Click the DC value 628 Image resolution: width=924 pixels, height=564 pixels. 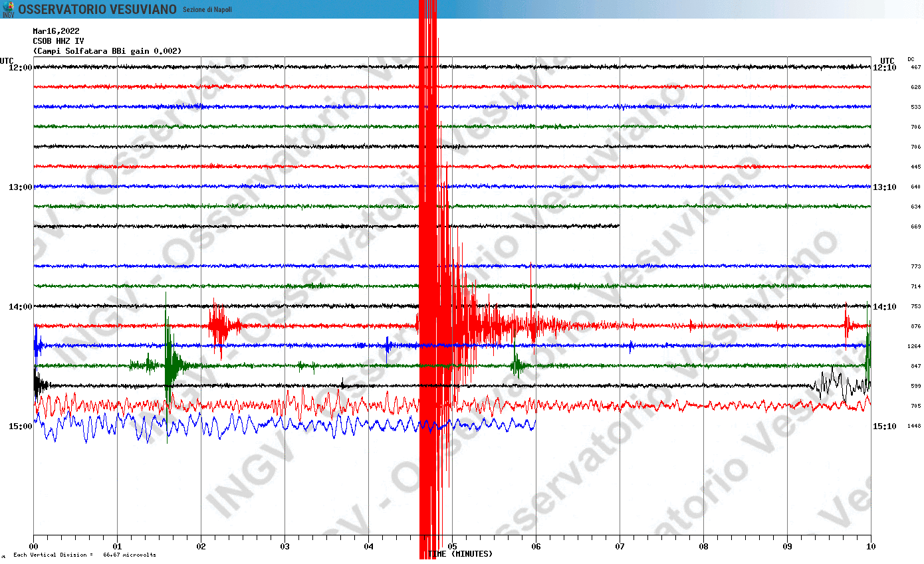[x=915, y=87]
